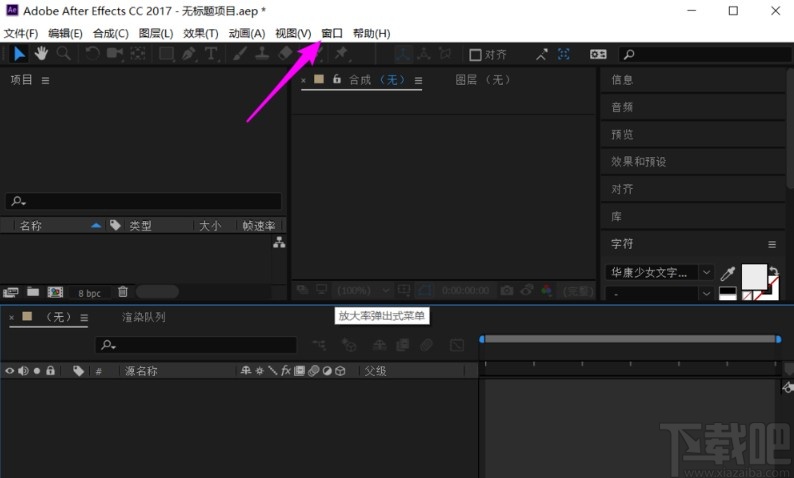Switch to the 渲染队列 tab

point(144,317)
